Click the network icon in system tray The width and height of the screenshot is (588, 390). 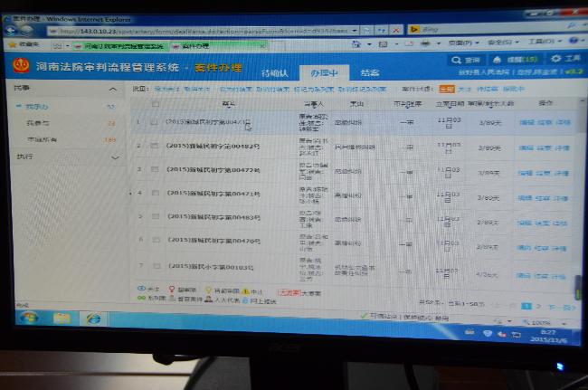(x=517, y=335)
